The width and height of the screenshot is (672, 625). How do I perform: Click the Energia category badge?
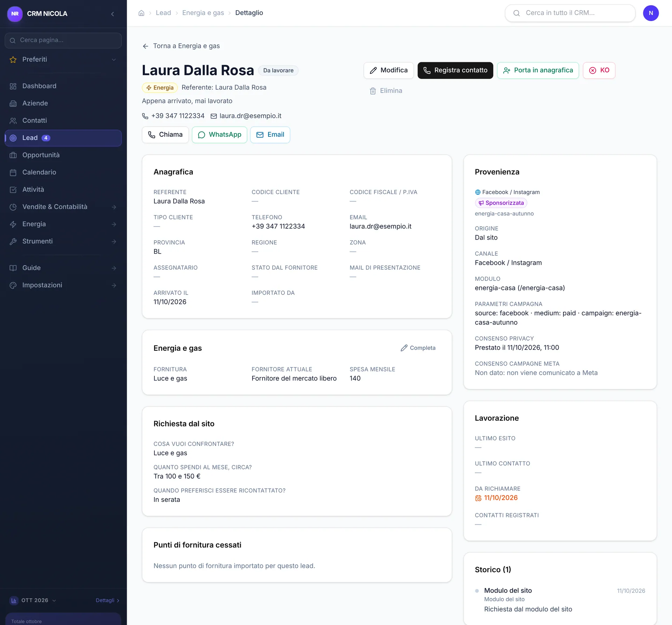160,88
